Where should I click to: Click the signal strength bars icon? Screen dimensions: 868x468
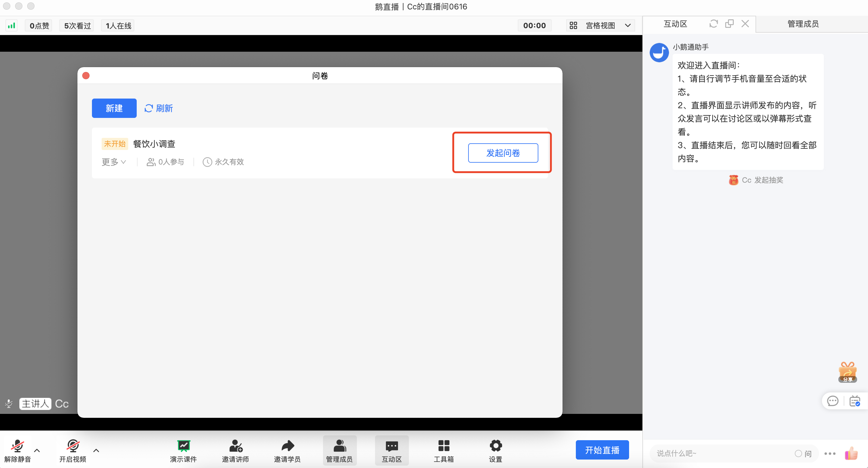coord(11,26)
